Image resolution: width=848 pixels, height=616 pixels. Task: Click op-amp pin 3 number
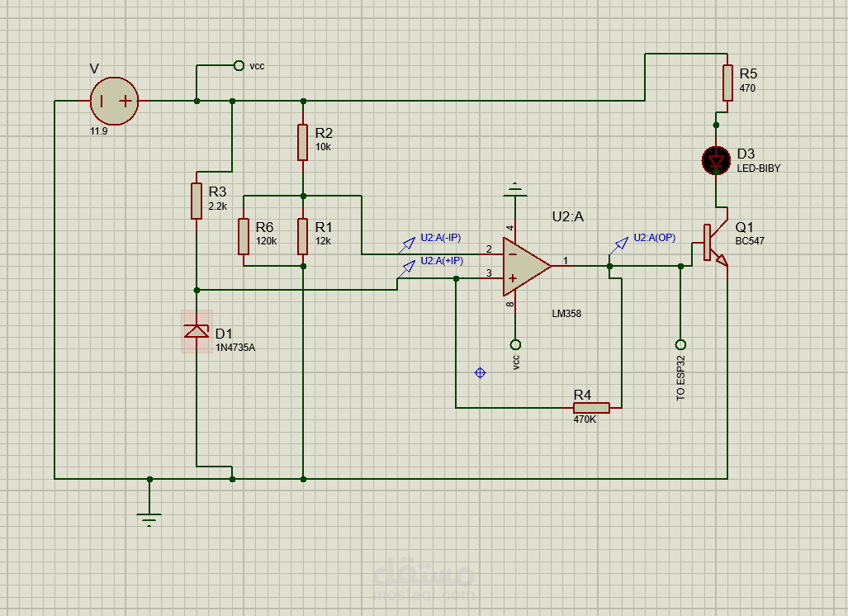pyautogui.click(x=489, y=272)
